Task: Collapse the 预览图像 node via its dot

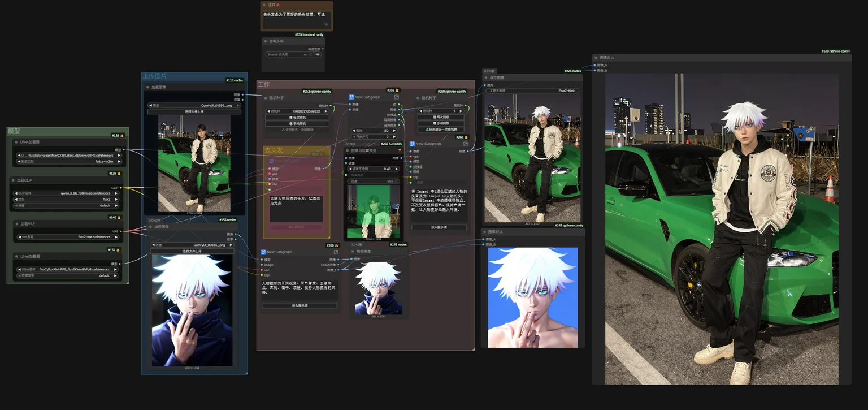Action: click(x=353, y=252)
